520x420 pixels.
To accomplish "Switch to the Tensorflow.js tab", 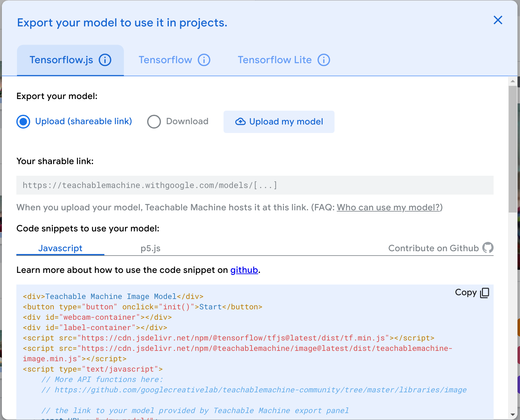I will [x=70, y=60].
